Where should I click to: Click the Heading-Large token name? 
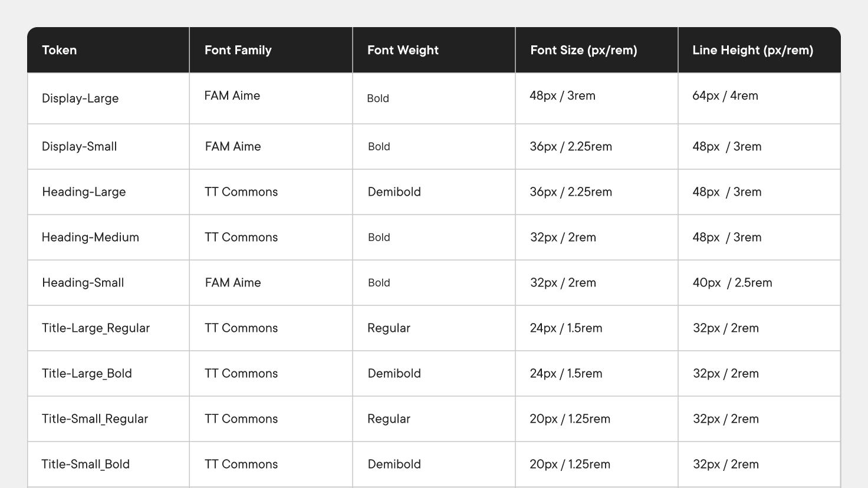(84, 192)
